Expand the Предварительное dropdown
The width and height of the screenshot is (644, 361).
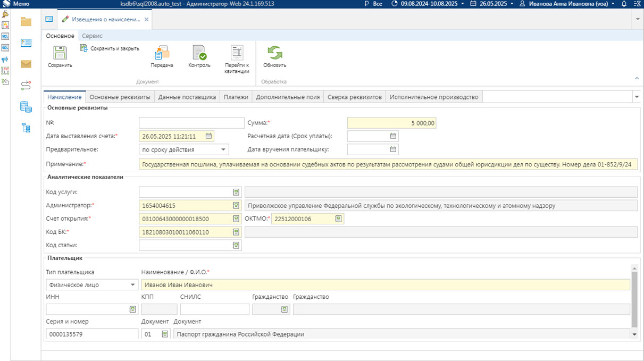(x=224, y=149)
